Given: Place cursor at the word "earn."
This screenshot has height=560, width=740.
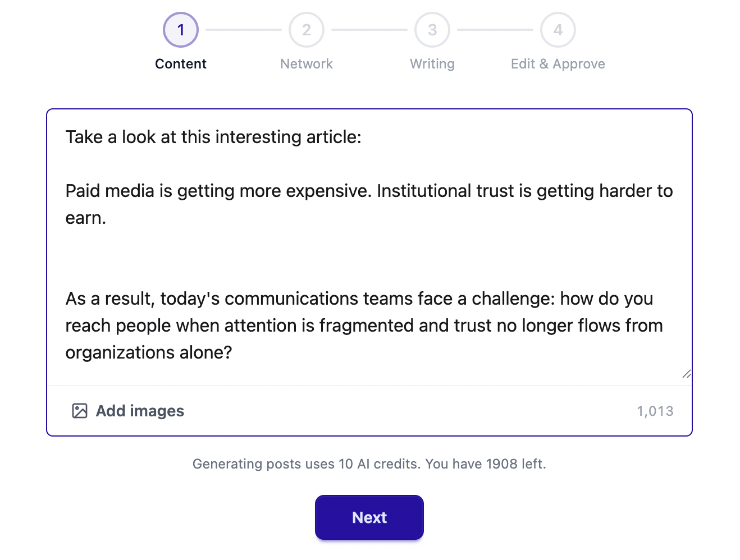Looking at the screenshot, I should [86, 218].
